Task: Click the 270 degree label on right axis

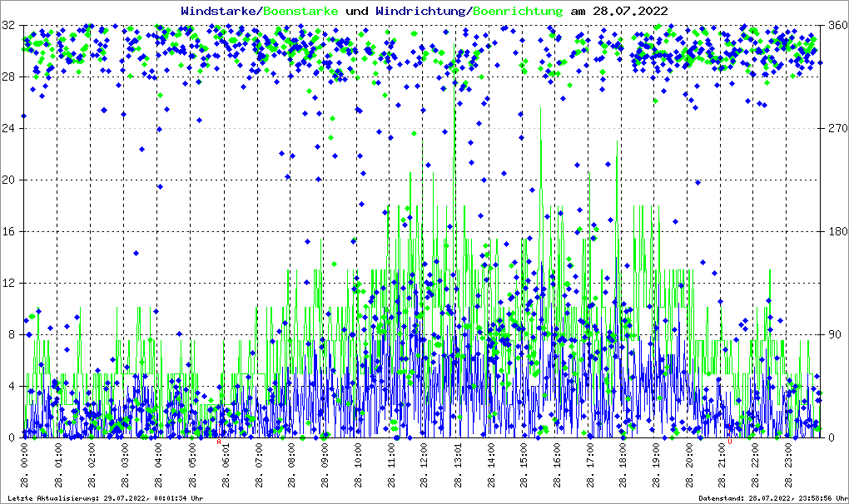Action: click(x=835, y=128)
